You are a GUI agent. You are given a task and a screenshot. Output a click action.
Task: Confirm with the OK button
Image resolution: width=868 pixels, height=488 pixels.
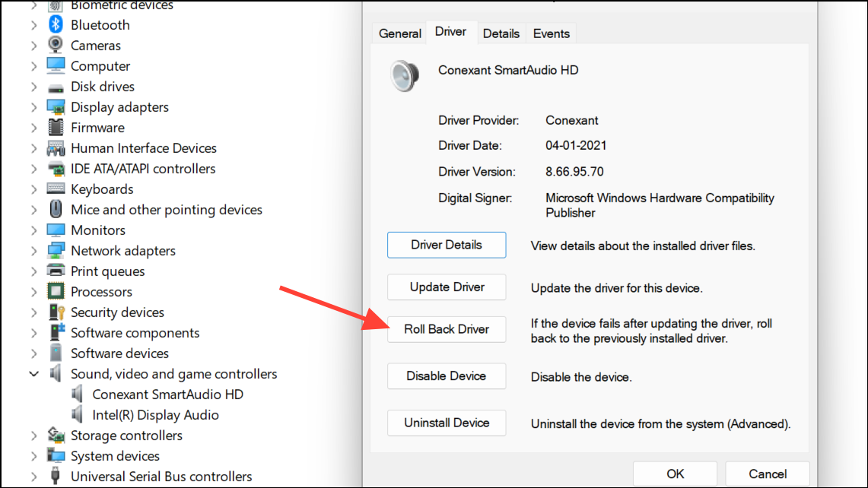(676, 474)
